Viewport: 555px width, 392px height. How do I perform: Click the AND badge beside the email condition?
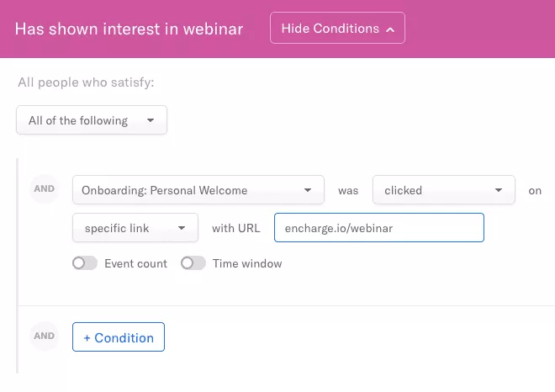coord(45,188)
